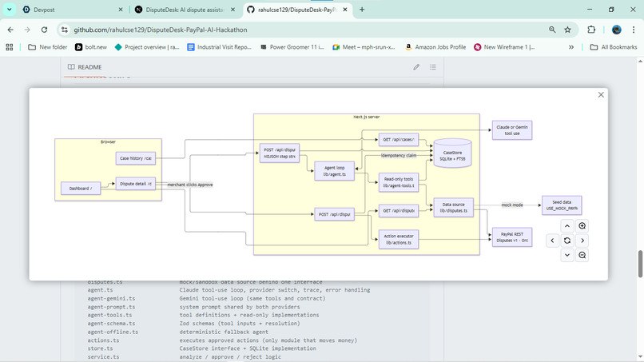Pan the diagram down

click(567, 255)
